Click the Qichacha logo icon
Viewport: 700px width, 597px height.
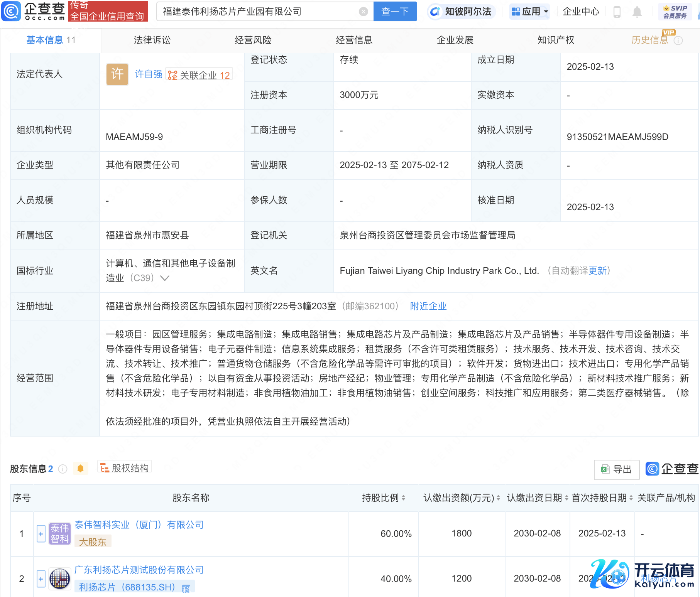click(x=12, y=11)
